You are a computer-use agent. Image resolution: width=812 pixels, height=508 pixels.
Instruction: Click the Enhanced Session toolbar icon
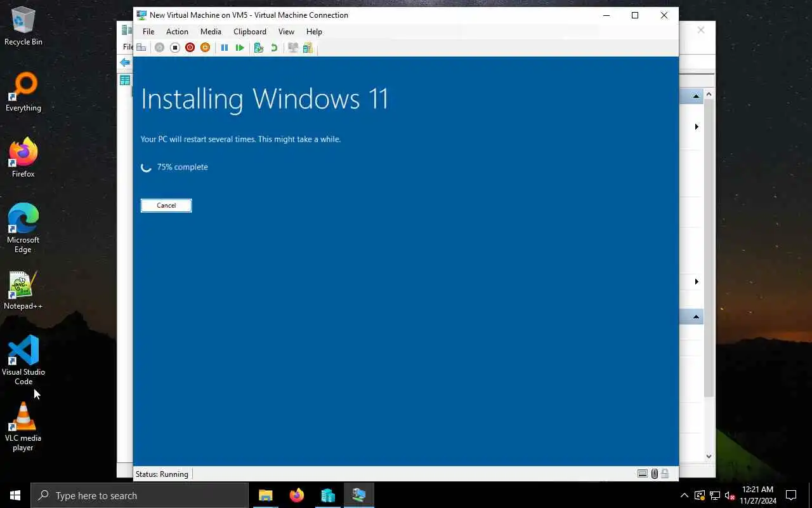293,48
